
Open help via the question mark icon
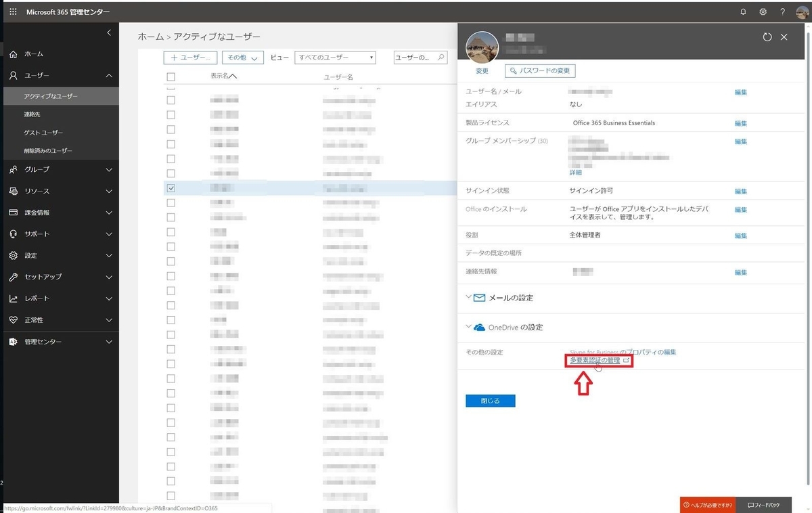coord(783,12)
